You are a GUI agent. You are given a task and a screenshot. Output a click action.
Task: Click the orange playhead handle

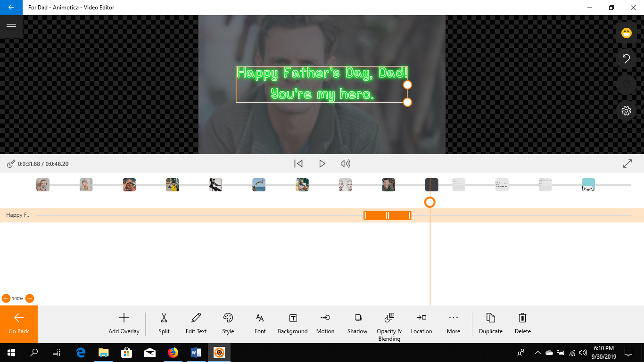(x=429, y=202)
